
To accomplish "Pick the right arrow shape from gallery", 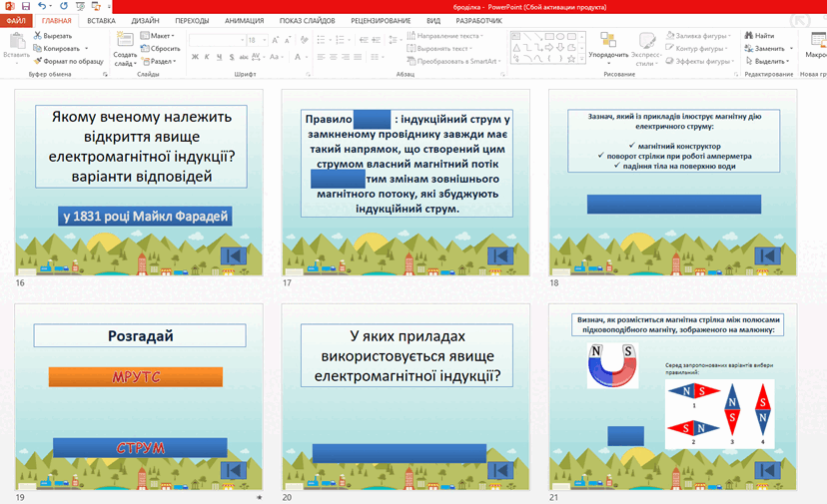I will pos(549,48).
